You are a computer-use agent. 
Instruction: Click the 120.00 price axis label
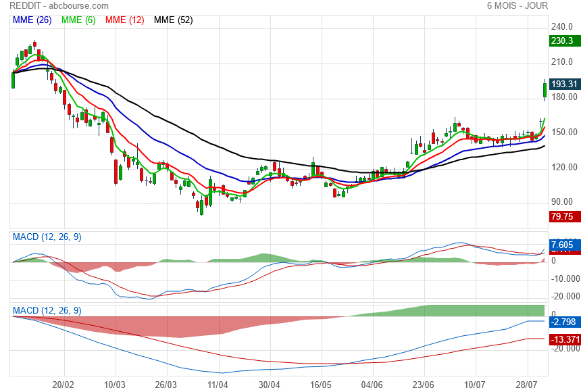pyautogui.click(x=564, y=167)
